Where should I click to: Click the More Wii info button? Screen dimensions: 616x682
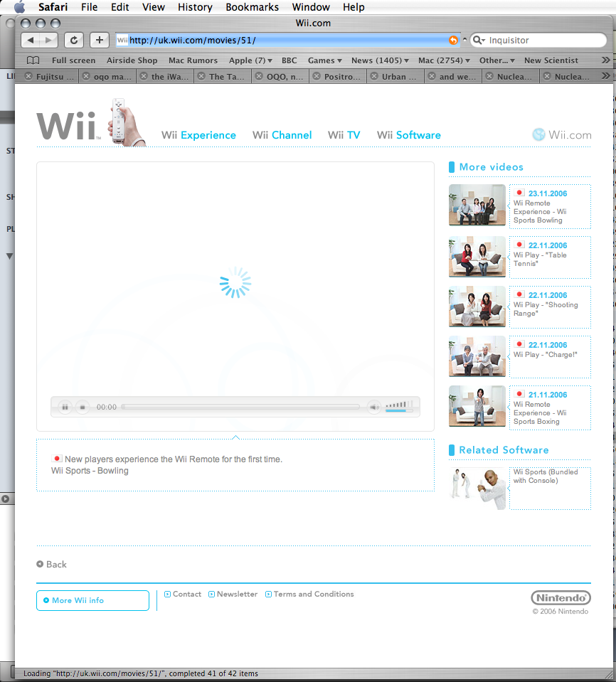click(x=92, y=600)
